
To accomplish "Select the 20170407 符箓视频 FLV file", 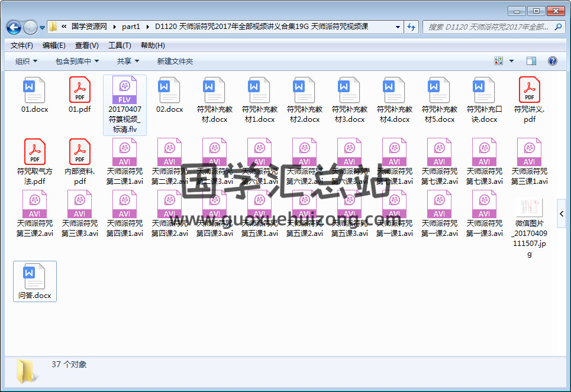I will coord(124,92).
